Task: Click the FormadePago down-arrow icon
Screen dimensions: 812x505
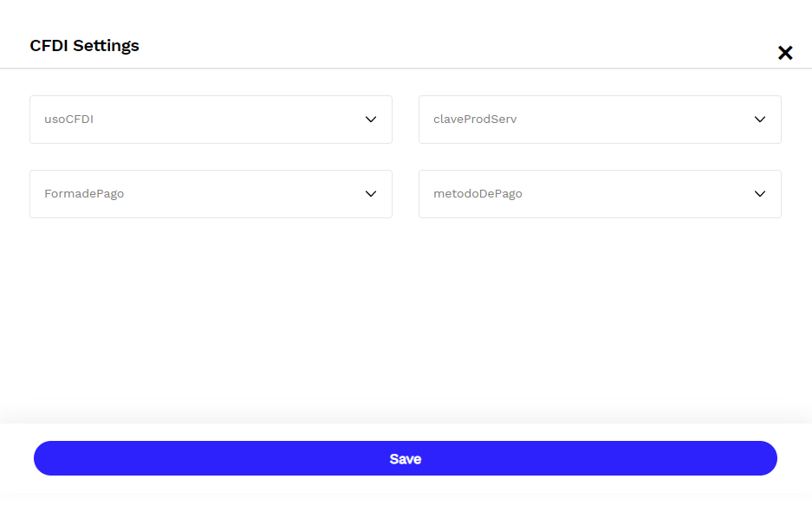Action: tap(370, 193)
